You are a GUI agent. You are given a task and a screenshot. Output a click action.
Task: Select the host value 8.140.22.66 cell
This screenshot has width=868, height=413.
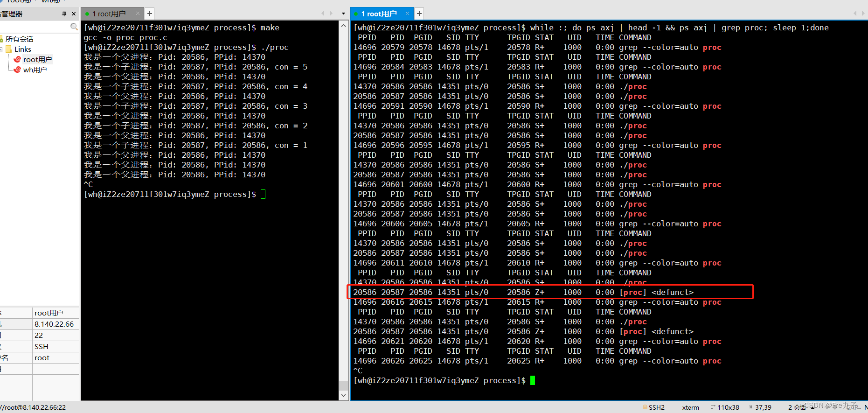point(56,324)
